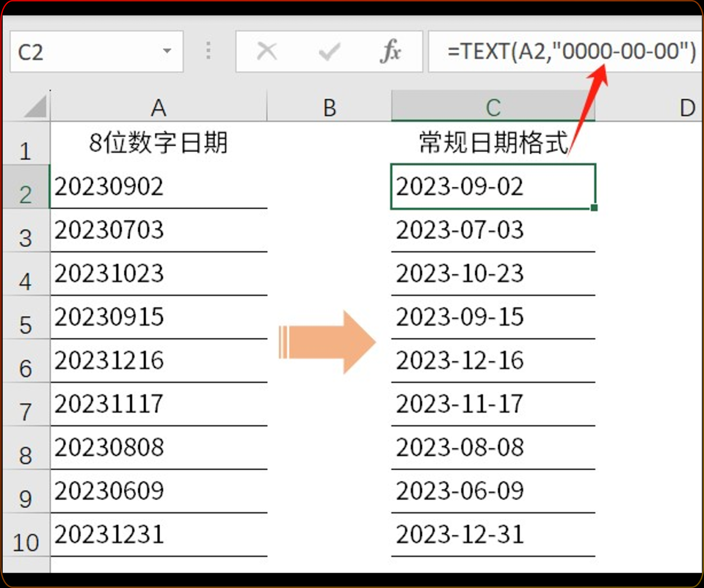Click cell containing 2023-12-31
Screen dimensions: 704x588
(x=493, y=534)
